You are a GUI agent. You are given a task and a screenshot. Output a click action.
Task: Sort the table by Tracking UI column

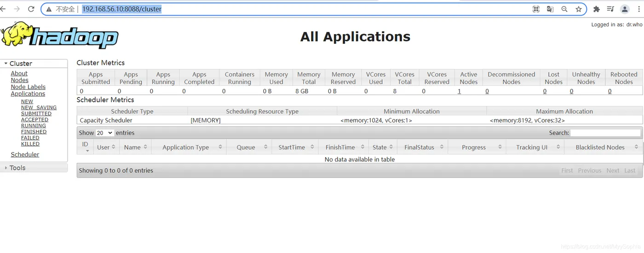pos(535,147)
